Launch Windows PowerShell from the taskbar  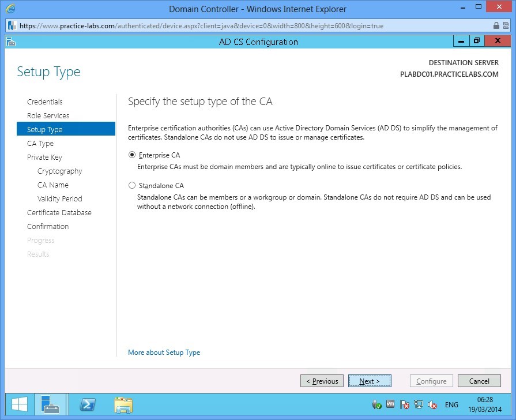pyautogui.click(x=88, y=404)
